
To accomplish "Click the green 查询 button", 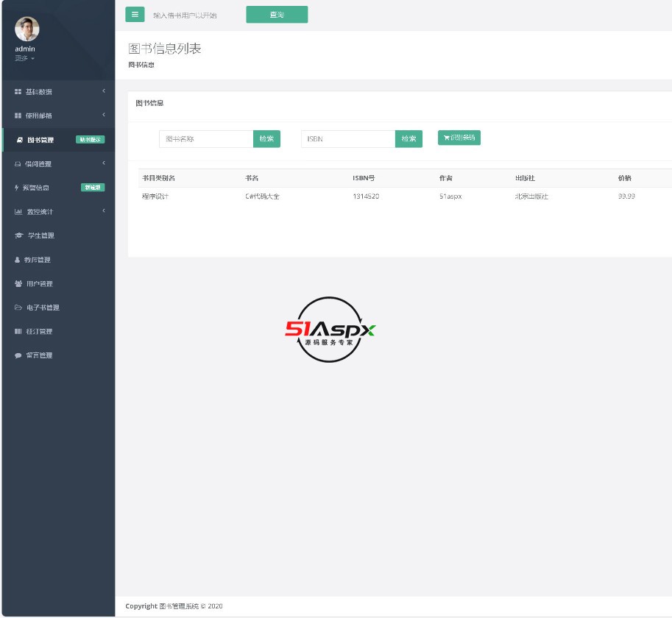I will (277, 15).
